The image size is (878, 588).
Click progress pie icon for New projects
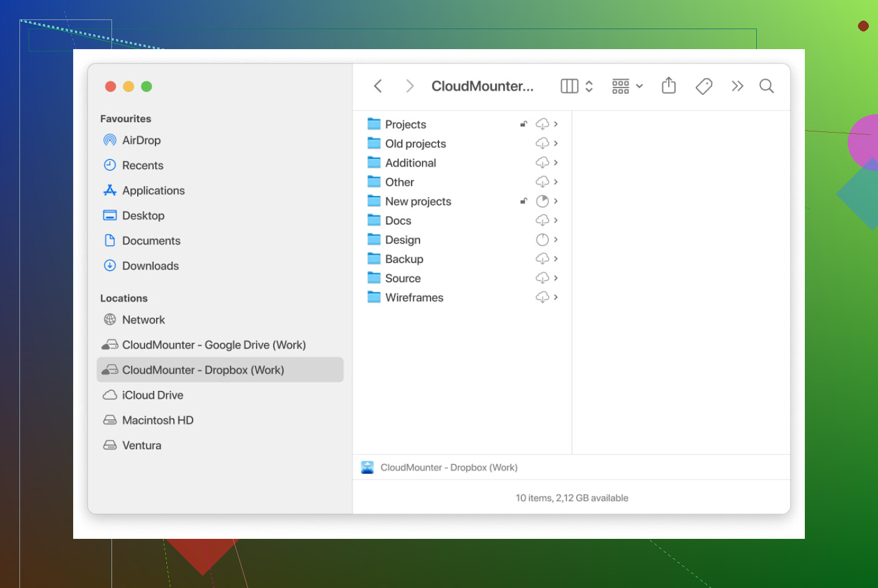point(542,201)
